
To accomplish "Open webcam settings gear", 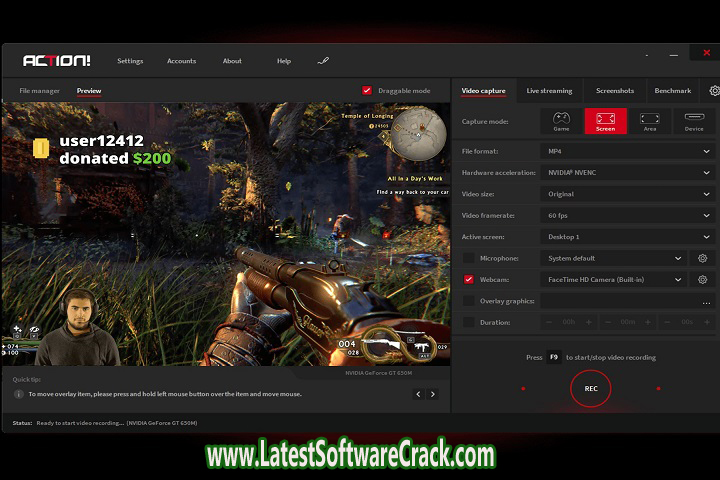I will (703, 280).
